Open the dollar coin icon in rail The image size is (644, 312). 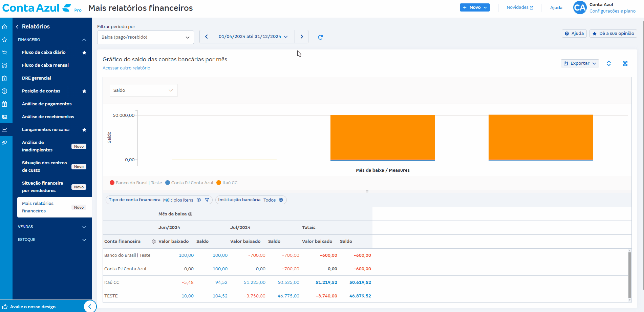coord(4,91)
